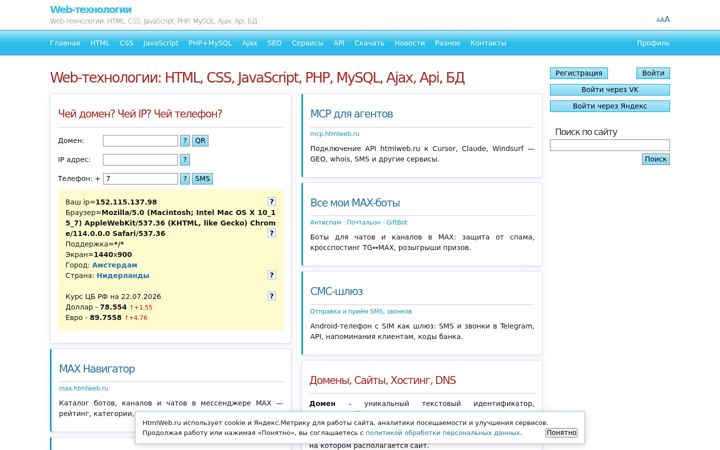Open the Разное menu item
This screenshot has height=450, width=720.
click(447, 43)
